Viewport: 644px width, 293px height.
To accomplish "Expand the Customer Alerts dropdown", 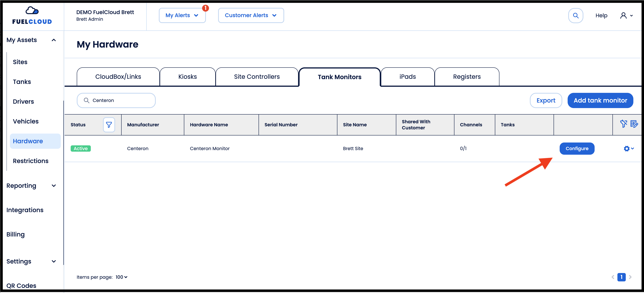I will pyautogui.click(x=251, y=16).
